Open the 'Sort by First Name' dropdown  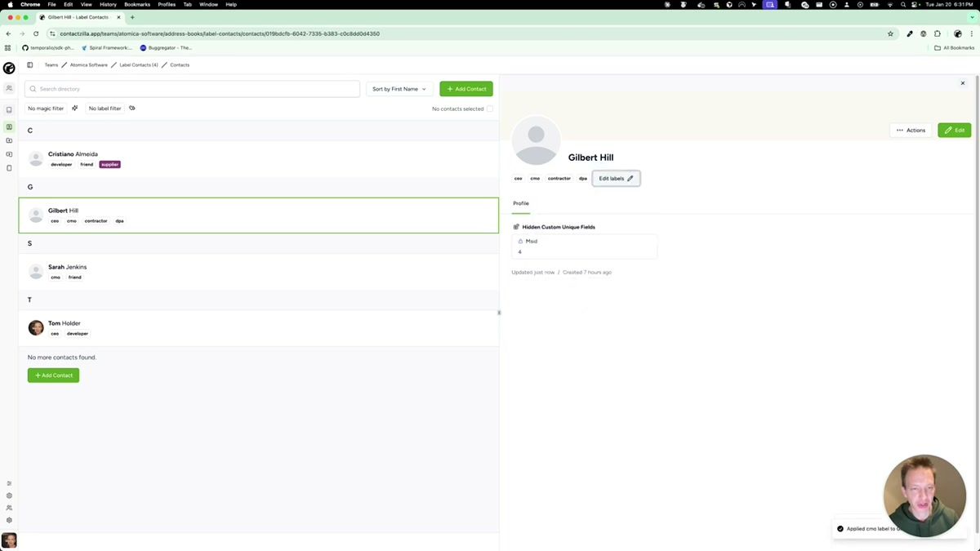399,88
